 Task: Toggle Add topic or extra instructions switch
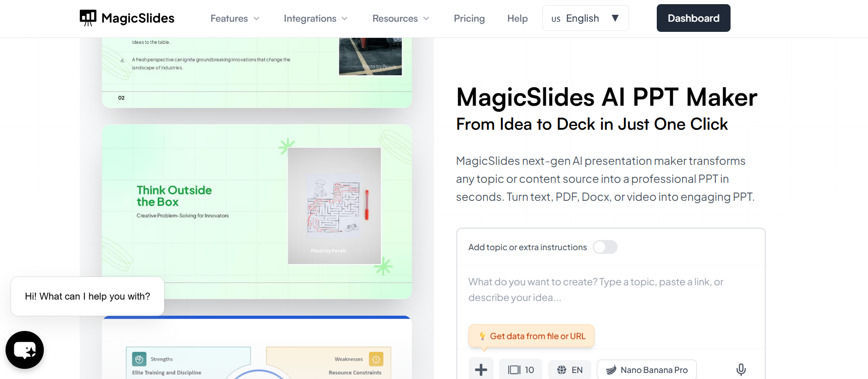[605, 247]
